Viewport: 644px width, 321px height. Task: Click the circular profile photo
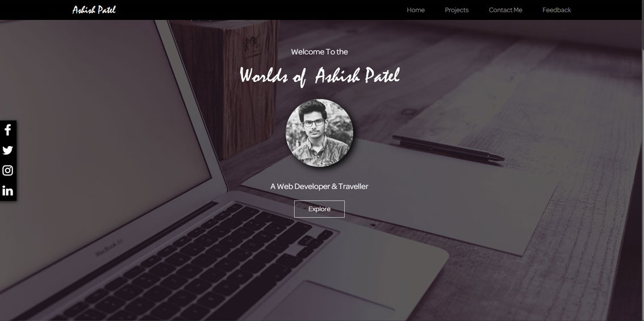[x=319, y=133]
